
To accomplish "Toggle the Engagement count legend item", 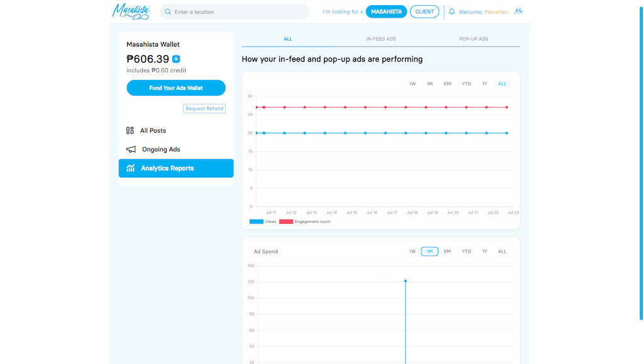I will (305, 222).
